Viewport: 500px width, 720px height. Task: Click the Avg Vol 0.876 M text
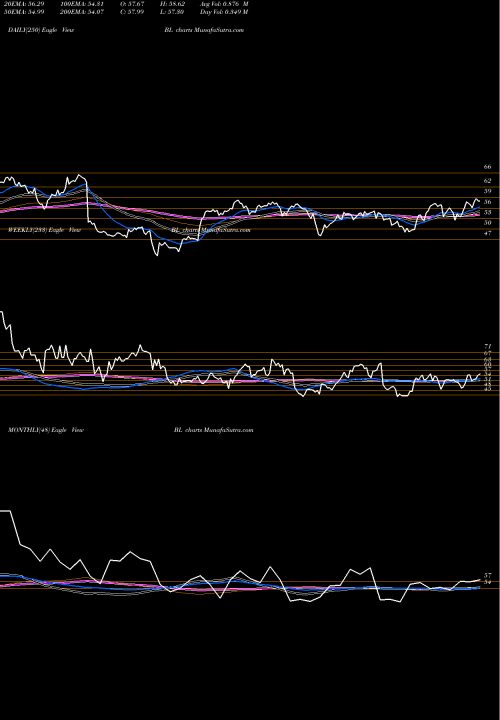224,4
